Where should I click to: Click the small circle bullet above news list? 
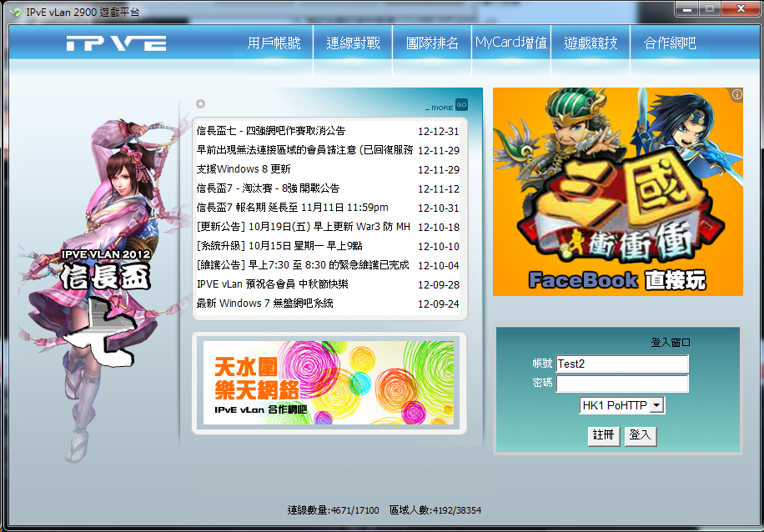tap(200, 103)
